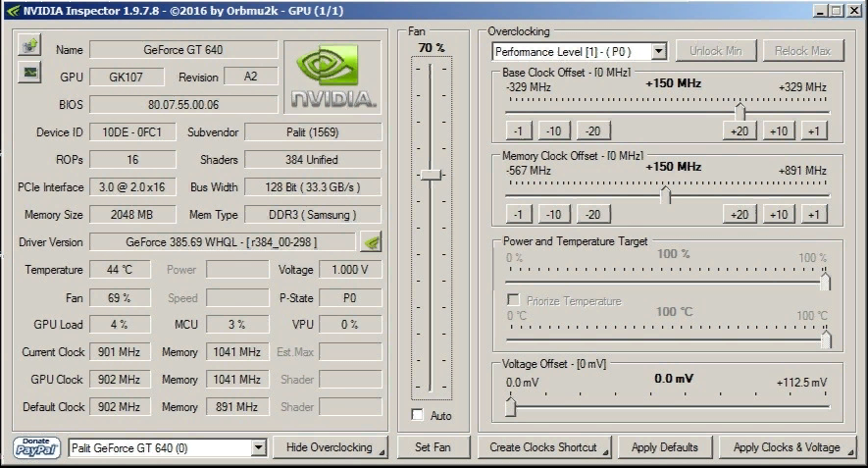Click the Unlock Min button
The image size is (868, 468).
pos(716,51)
